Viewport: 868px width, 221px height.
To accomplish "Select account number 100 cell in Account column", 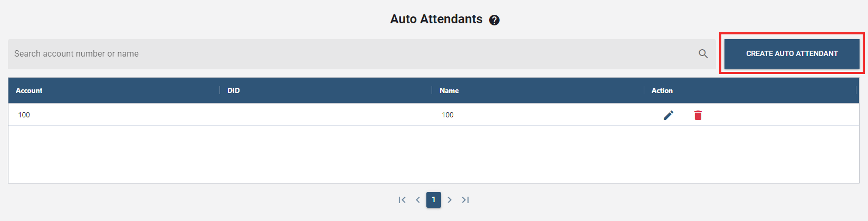I will tap(24, 115).
